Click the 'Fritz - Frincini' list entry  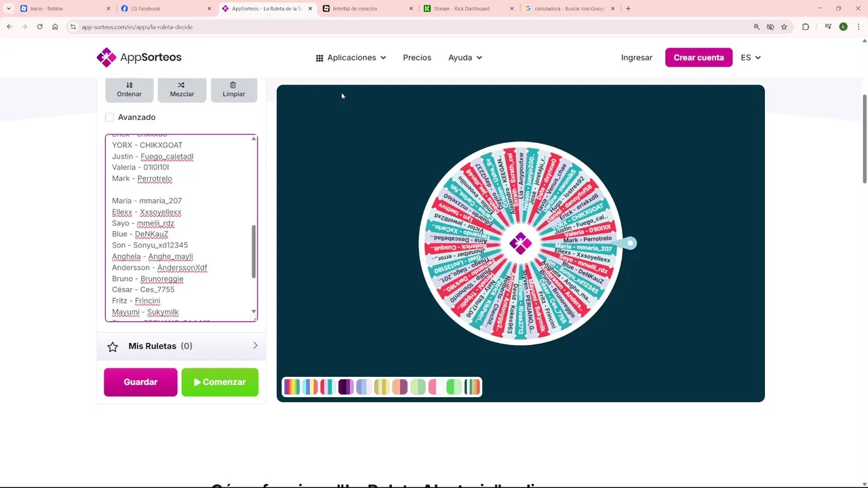coord(136,301)
